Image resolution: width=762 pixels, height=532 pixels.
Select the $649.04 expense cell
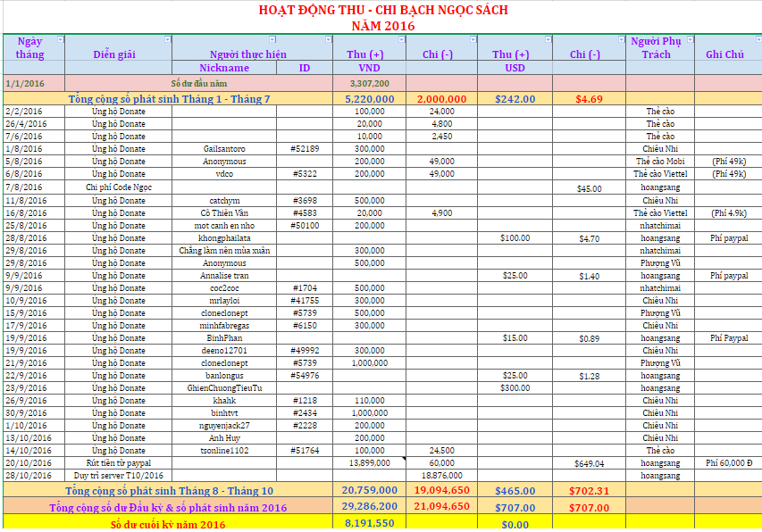[589, 463]
